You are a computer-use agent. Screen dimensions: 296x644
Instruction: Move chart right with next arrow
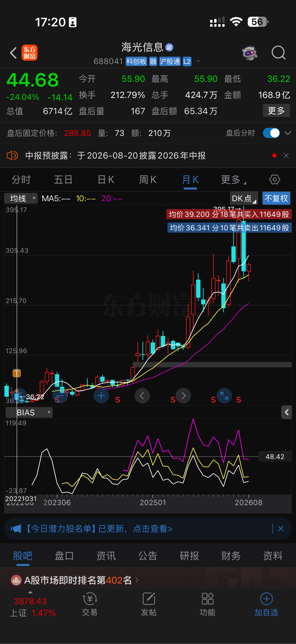click(183, 396)
